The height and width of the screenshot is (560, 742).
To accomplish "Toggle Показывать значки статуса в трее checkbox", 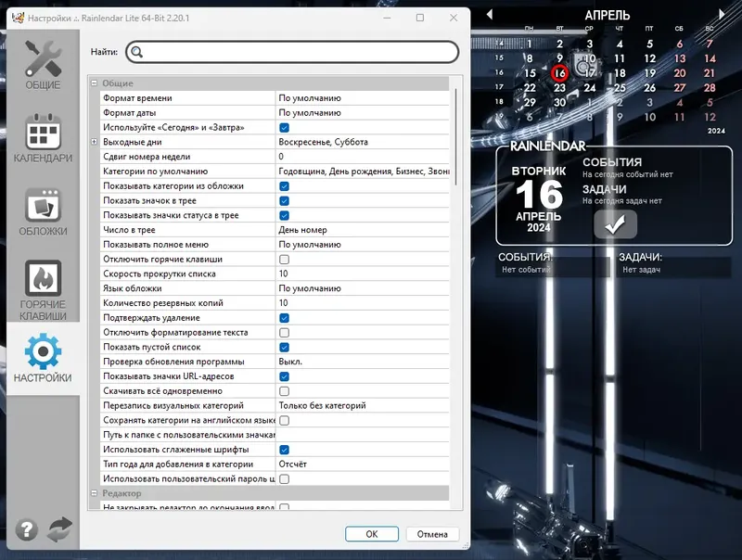I will point(285,216).
